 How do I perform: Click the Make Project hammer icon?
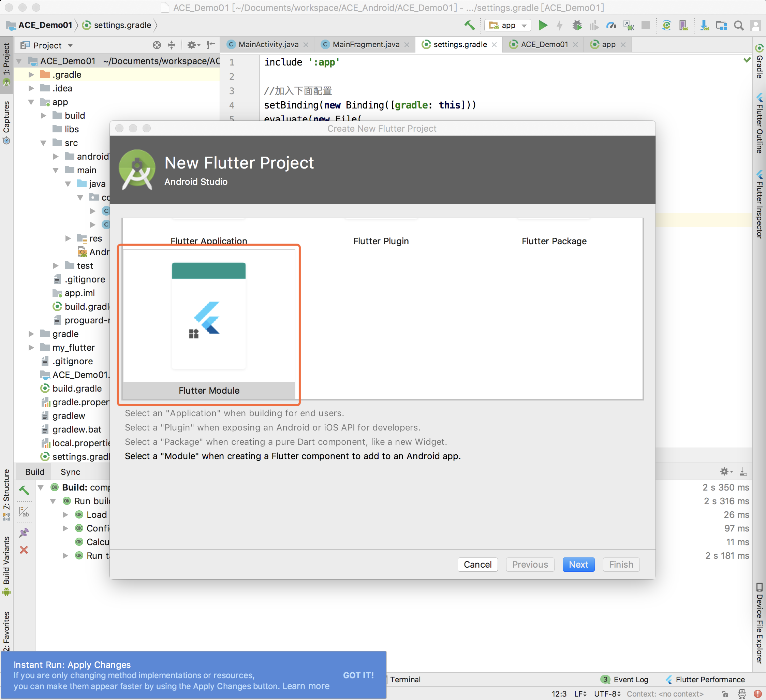coord(469,26)
